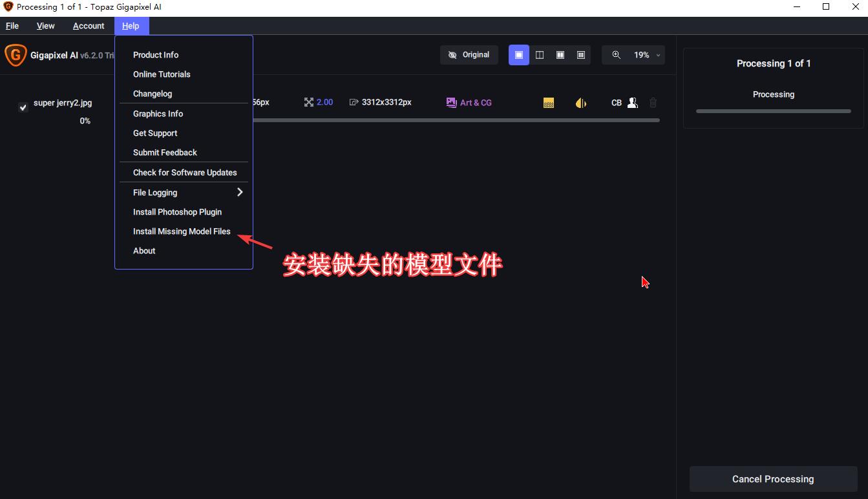Uncheck the super jerry2.jpg checkbox
The image size is (868, 499).
click(23, 107)
